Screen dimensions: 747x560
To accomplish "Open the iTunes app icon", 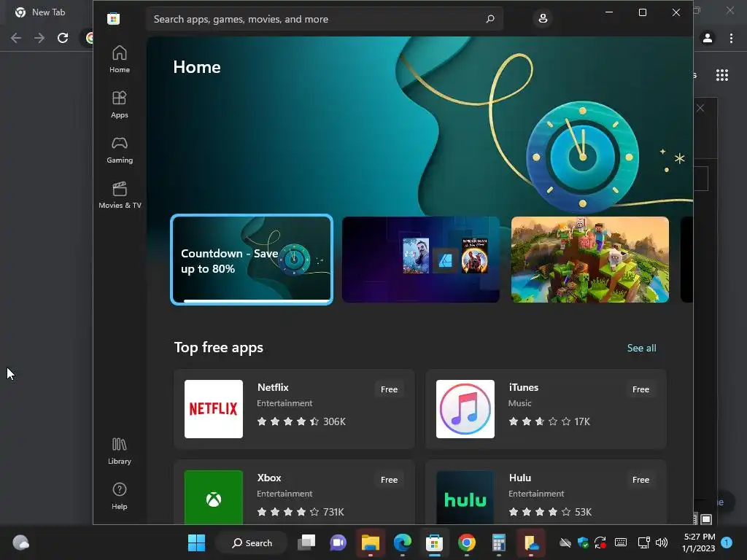I will (x=465, y=409).
